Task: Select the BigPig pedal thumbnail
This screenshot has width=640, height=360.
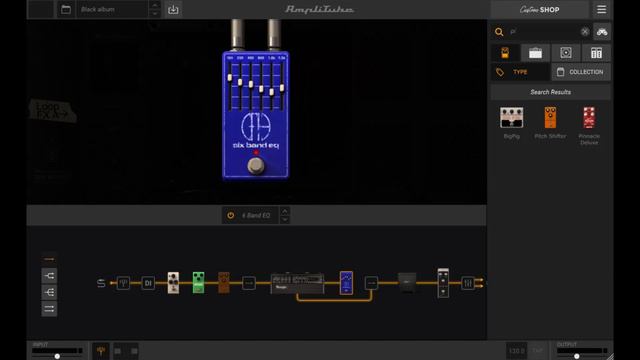Action: coord(511,118)
